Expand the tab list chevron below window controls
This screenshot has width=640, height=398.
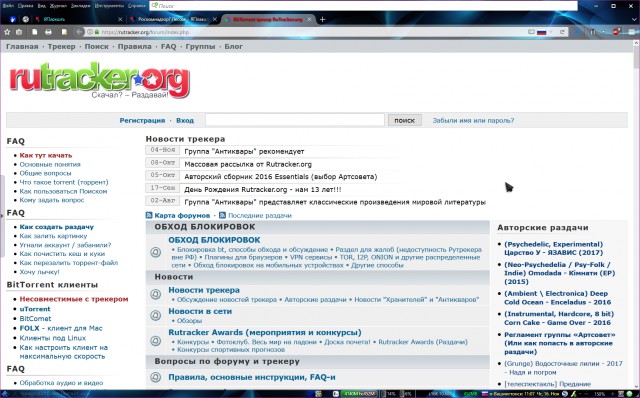click(634, 19)
